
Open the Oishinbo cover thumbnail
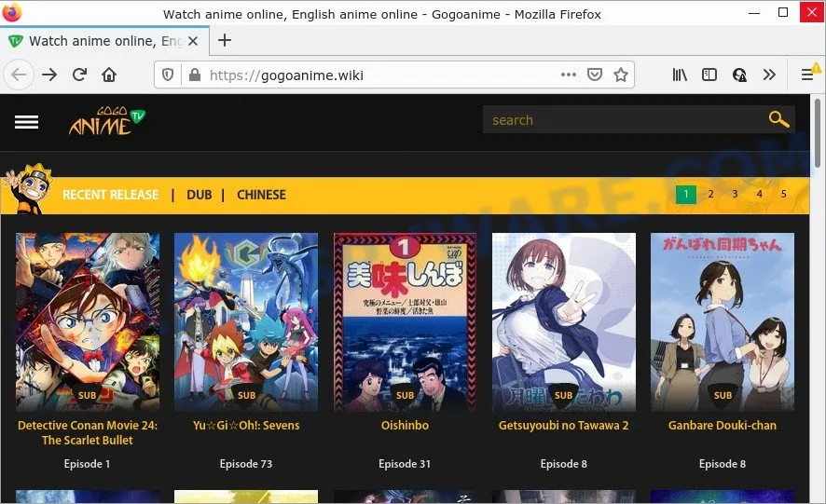coord(405,321)
